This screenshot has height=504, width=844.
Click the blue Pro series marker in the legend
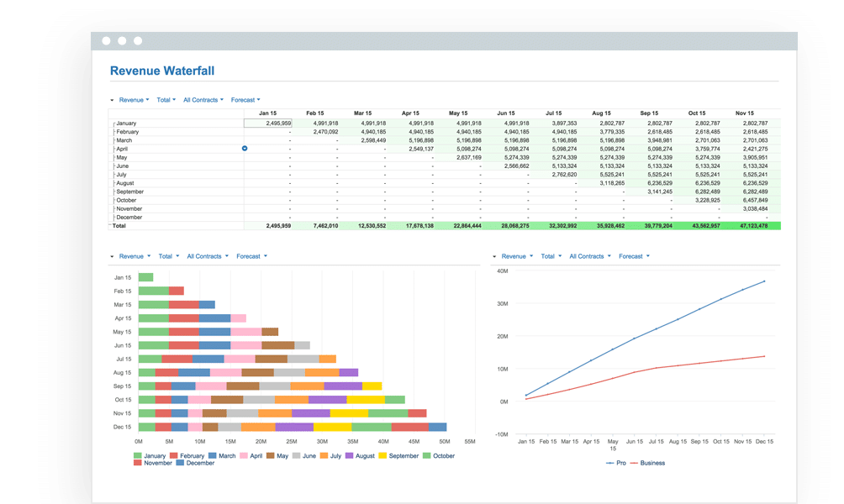coord(609,462)
